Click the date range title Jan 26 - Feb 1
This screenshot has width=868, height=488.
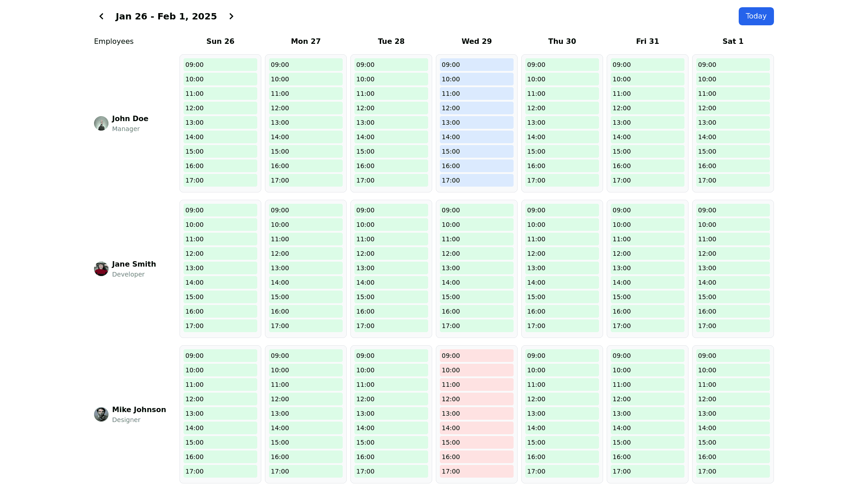[166, 16]
